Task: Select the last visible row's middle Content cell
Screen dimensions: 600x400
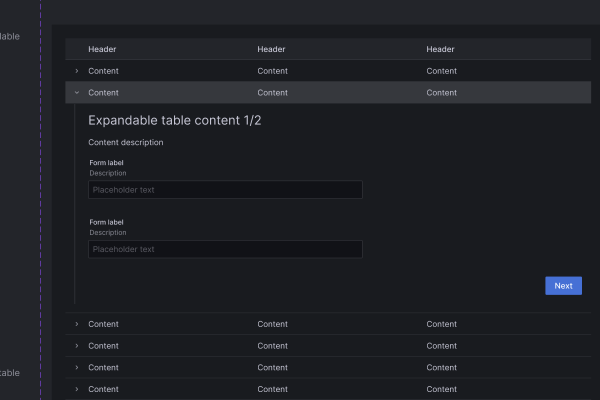Action: point(272,389)
